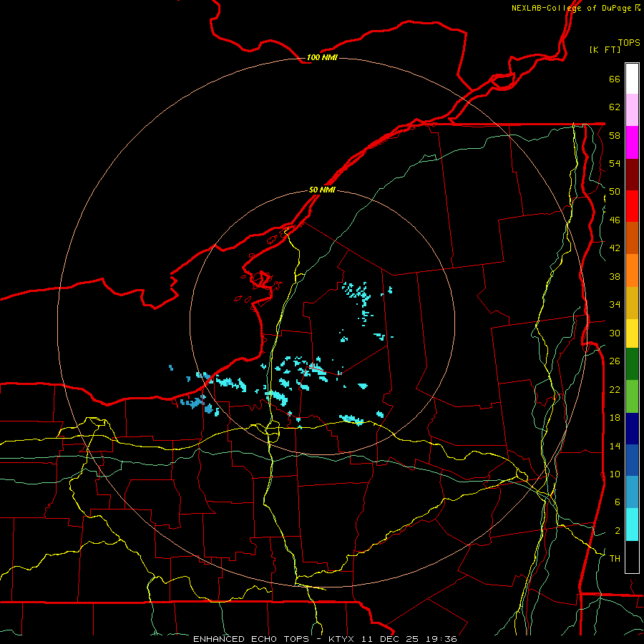The width and height of the screenshot is (644, 644).
Task: Click the '62' legend value
Action: pos(615,107)
